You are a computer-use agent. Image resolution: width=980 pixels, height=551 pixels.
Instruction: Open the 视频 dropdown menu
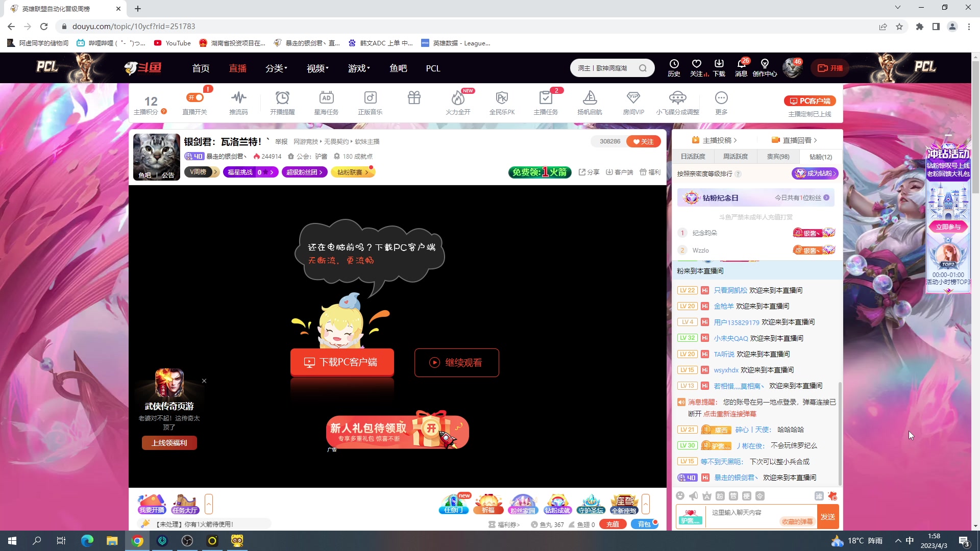(316, 68)
